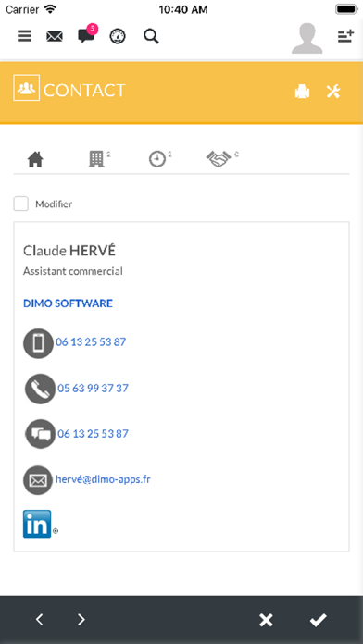Email hervé@dimo-apps.fr
Viewport: 363px width, 644px height.
click(103, 479)
